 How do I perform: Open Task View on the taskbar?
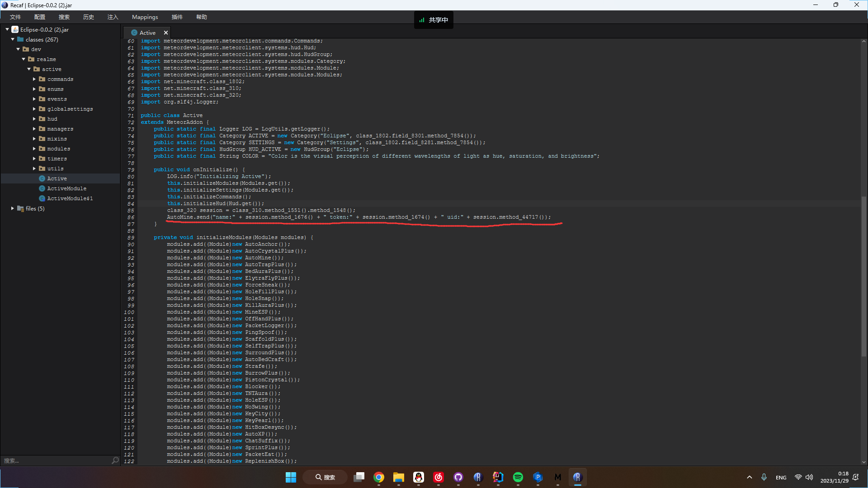[x=359, y=477]
